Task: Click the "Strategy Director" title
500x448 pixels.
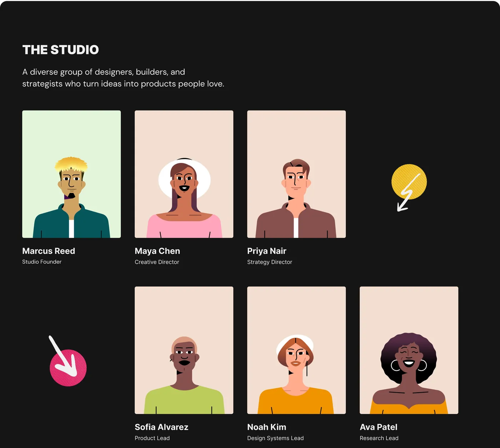Action: pyautogui.click(x=270, y=262)
